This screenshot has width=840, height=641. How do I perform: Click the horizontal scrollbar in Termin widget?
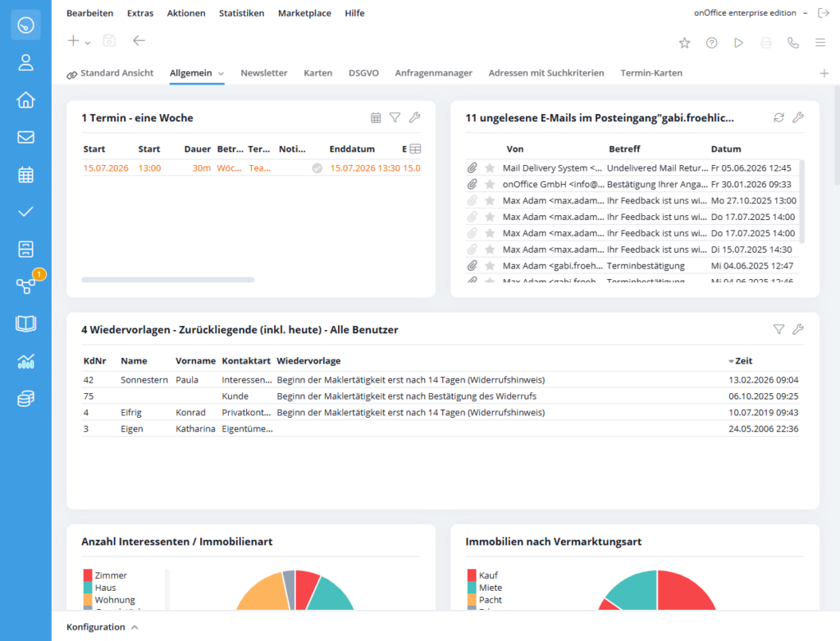click(167, 280)
